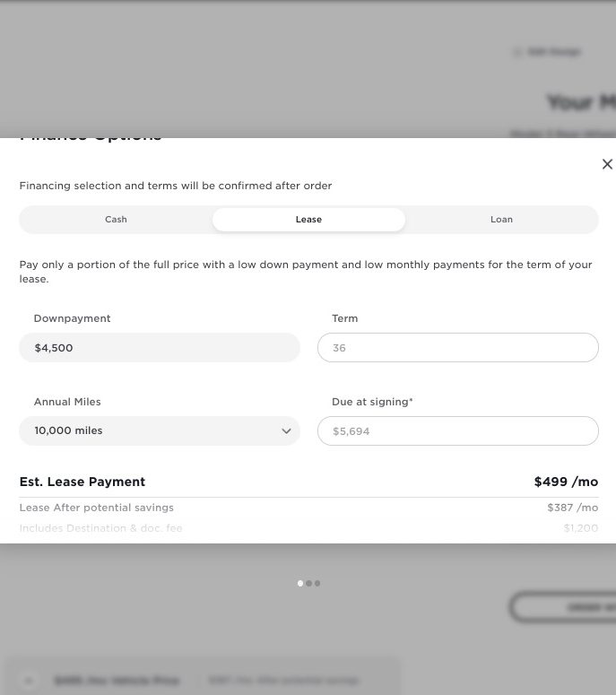Select the first carousel dot indicator
Image resolution: width=616 pixels, height=695 pixels.
(x=300, y=583)
